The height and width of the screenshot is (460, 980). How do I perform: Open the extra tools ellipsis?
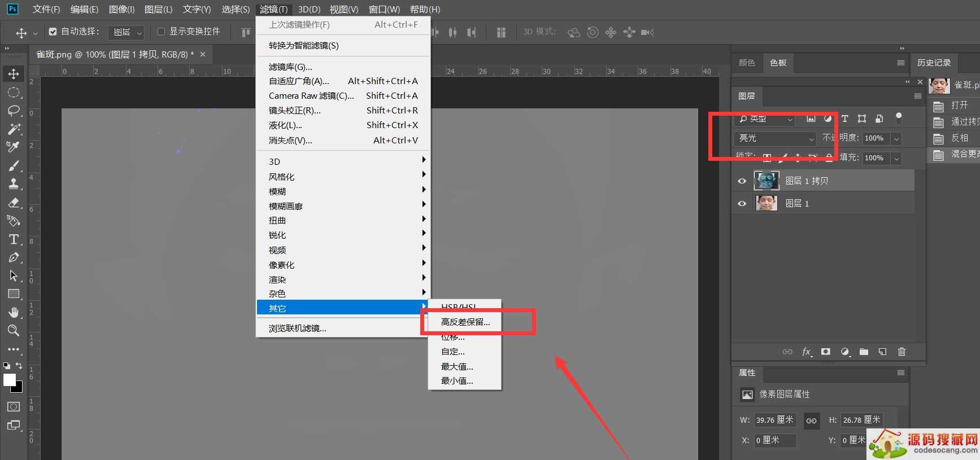[x=14, y=349]
